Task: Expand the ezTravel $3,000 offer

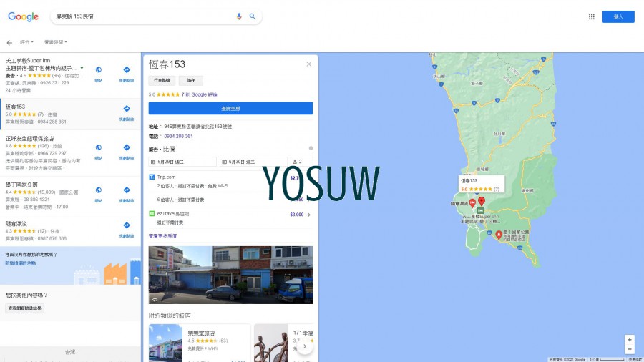Action: (x=309, y=214)
